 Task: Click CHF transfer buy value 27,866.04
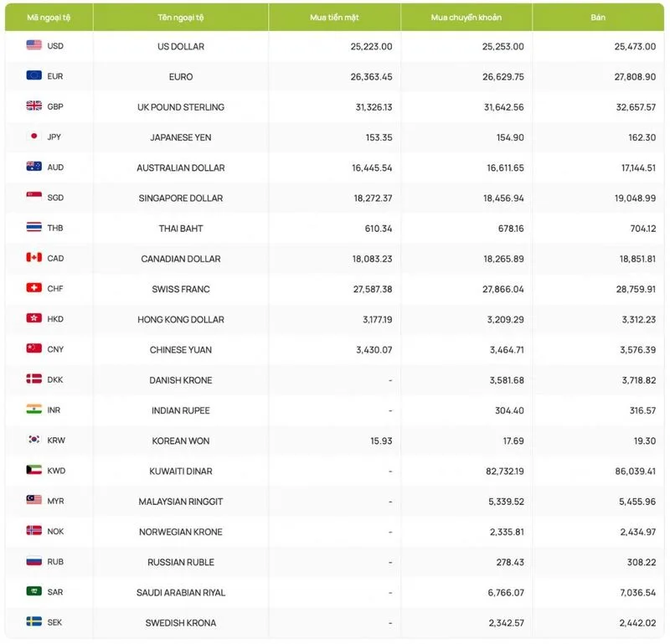(503, 289)
